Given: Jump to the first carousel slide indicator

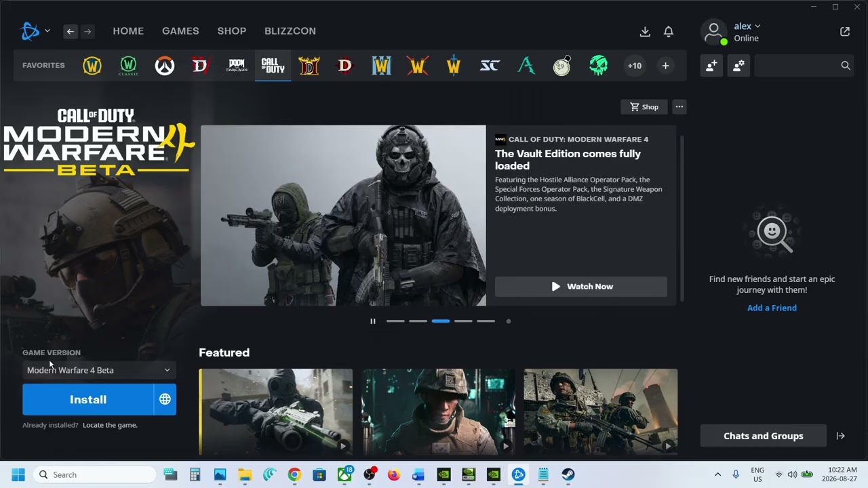Looking at the screenshot, I should [x=395, y=321].
